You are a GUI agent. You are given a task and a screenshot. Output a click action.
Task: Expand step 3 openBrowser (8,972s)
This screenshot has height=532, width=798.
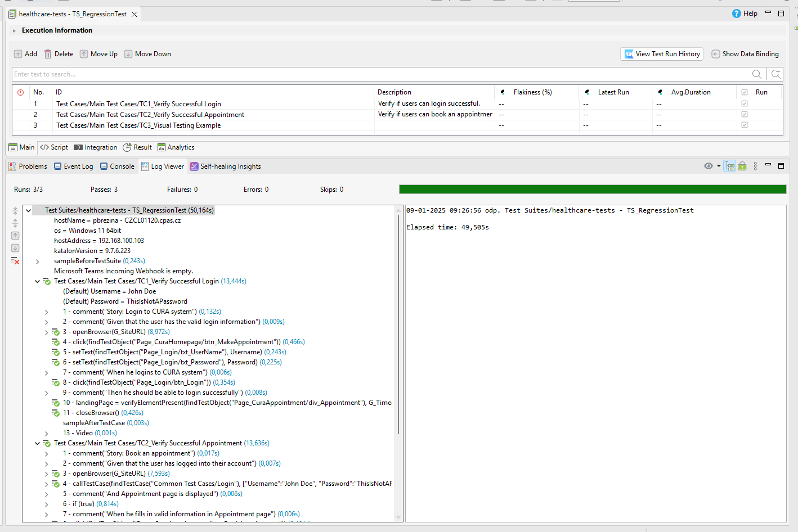pos(46,332)
